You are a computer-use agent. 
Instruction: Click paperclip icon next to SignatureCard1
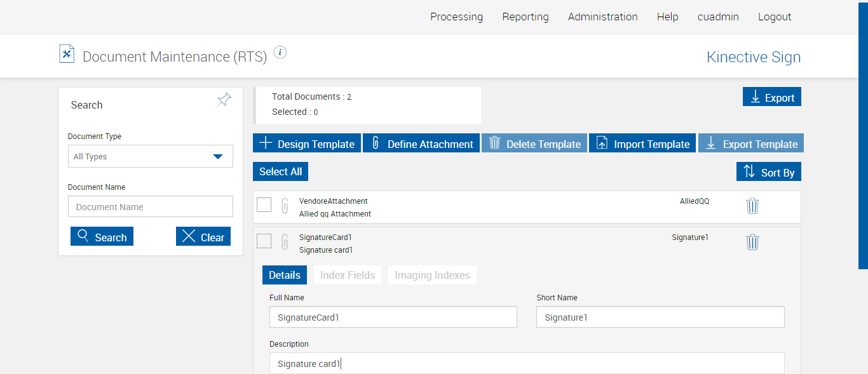pos(285,242)
